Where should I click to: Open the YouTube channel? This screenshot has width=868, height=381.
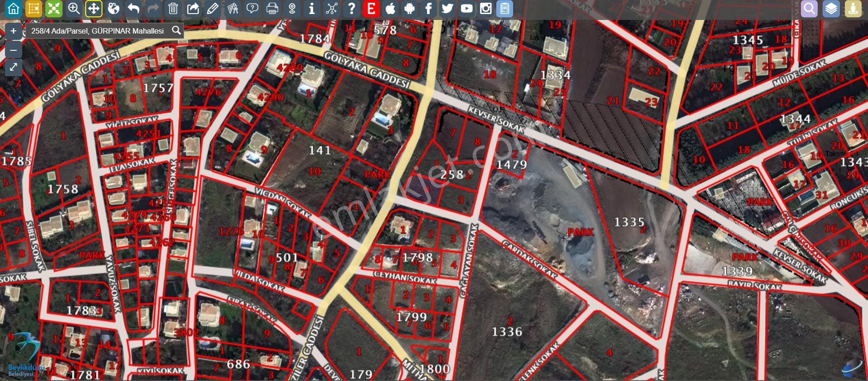click(x=466, y=9)
